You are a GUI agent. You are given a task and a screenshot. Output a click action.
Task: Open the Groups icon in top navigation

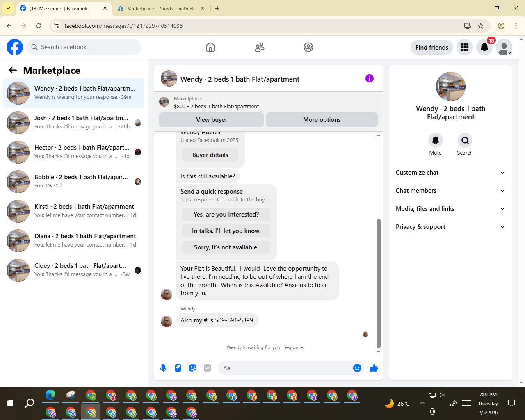tap(308, 47)
